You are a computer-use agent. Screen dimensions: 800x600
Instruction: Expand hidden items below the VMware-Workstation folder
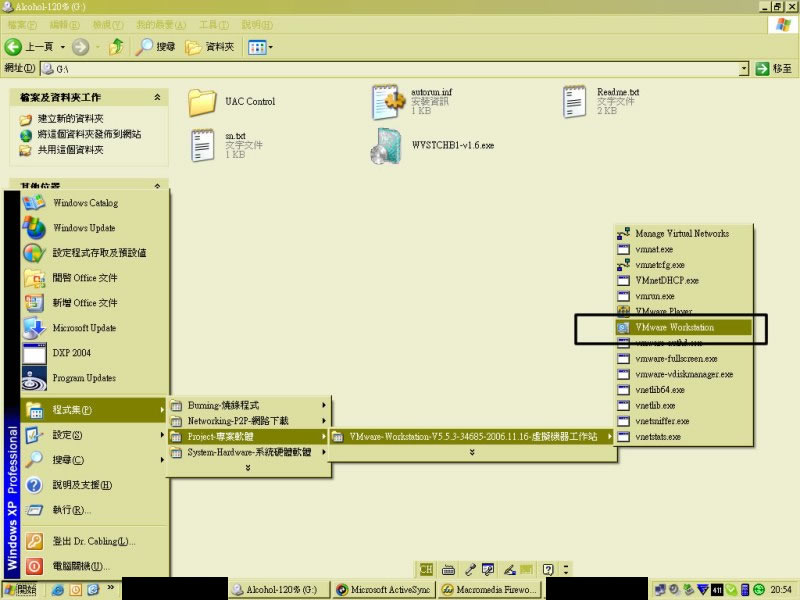pos(472,453)
